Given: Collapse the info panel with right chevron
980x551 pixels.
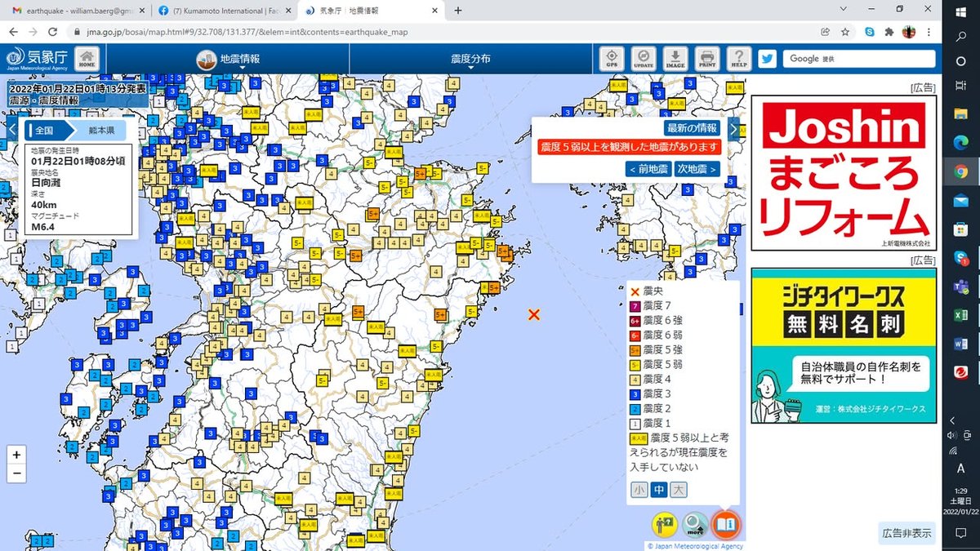Looking at the screenshot, I should [733, 128].
